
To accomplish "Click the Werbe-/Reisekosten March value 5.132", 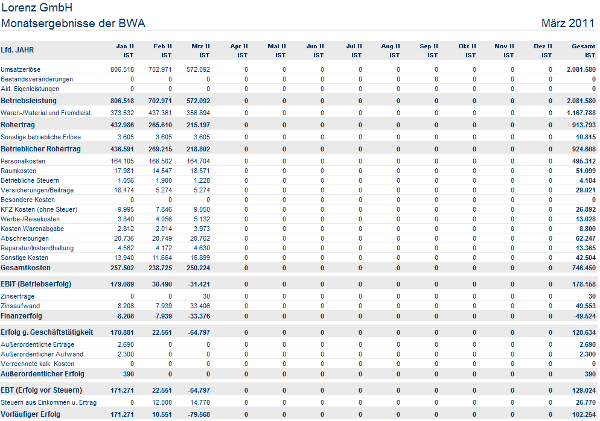I will click(202, 219).
